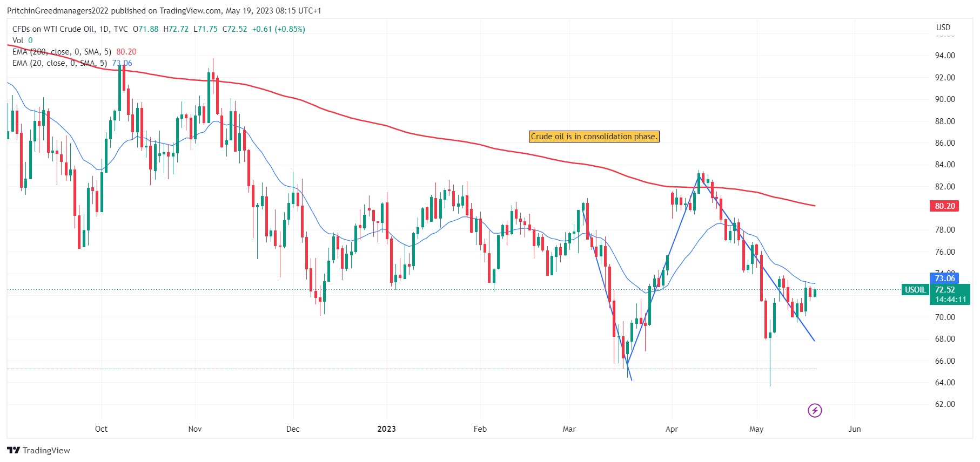Click the C72.52 close value

point(235,29)
